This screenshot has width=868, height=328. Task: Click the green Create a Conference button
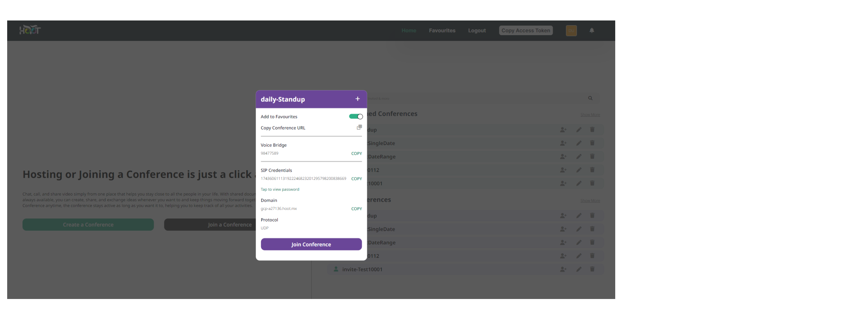pyautogui.click(x=88, y=225)
